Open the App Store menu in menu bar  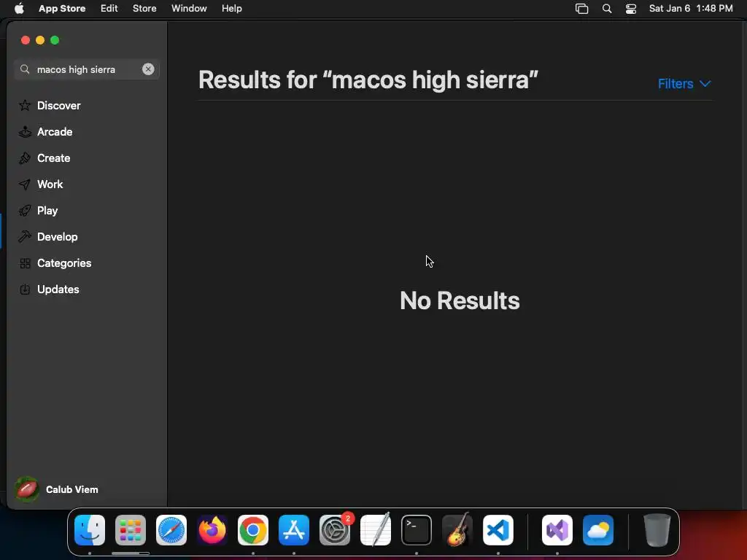(62, 9)
